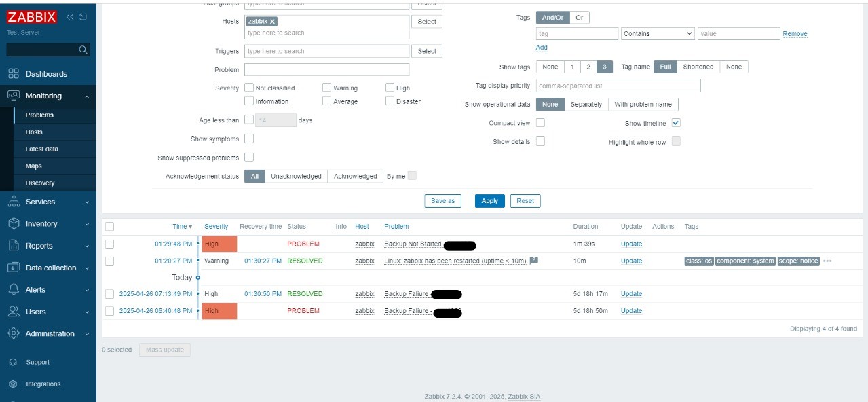Collapse sidebar using double-chevron icon
Viewport: 868px width, 402px height.
pyautogui.click(x=70, y=17)
